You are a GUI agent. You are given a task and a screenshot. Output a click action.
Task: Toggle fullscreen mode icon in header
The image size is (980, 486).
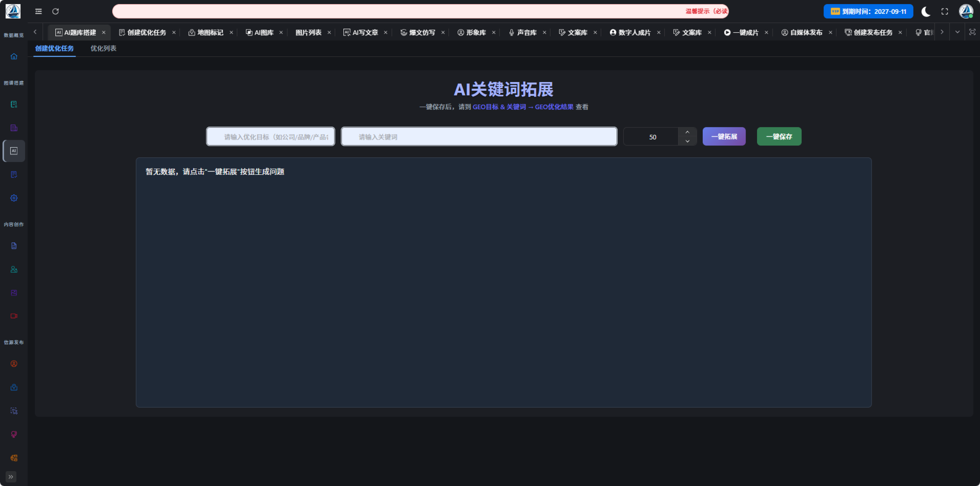pyautogui.click(x=945, y=11)
